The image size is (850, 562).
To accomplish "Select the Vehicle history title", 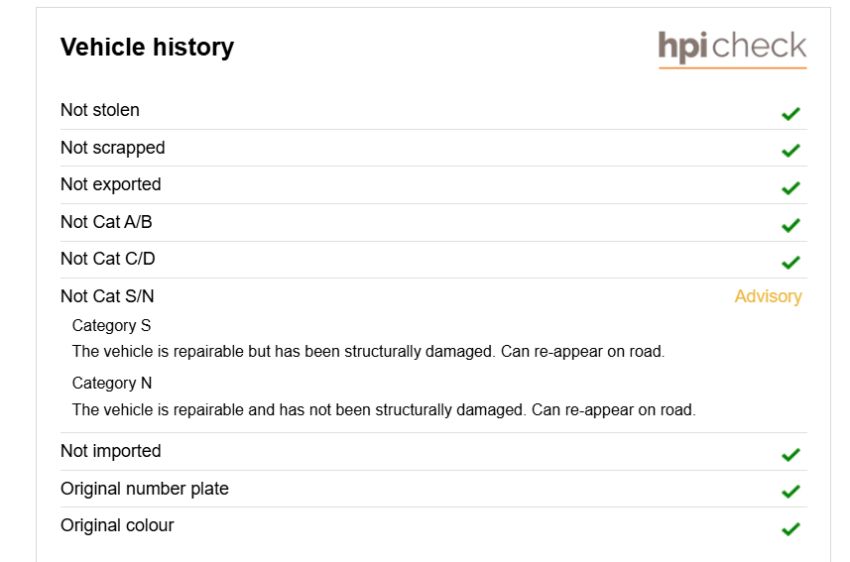I will [x=147, y=47].
